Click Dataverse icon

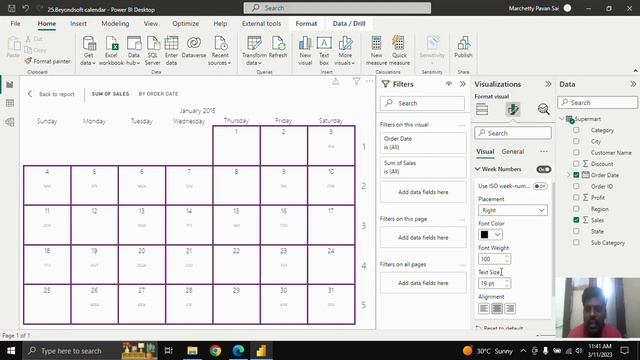point(194,47)
